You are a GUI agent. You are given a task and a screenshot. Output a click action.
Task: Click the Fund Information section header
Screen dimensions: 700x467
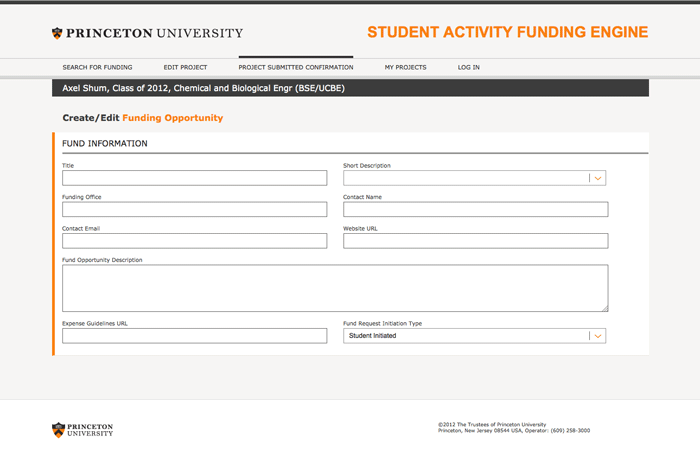[x=105, y=143]
